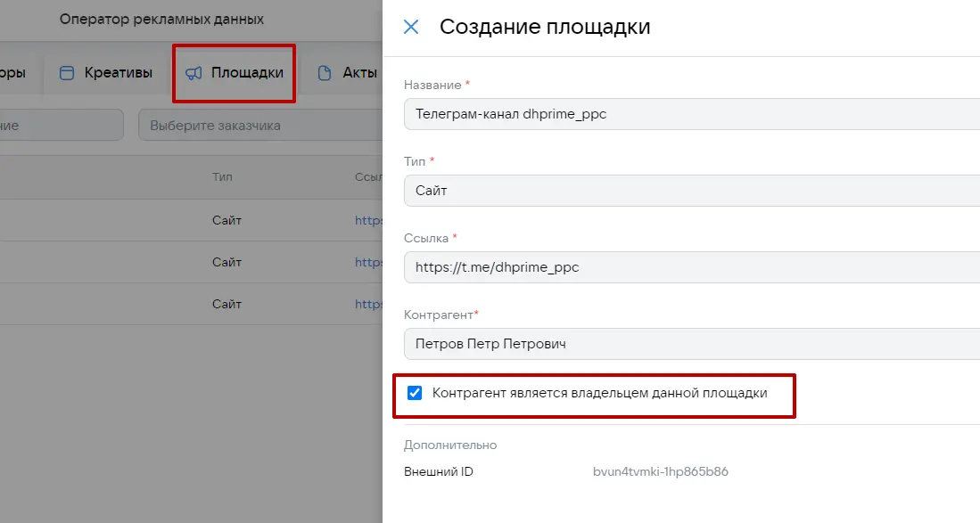
Task: Open the Тип dropdown showing Сайт
Action: click(691, 191)
